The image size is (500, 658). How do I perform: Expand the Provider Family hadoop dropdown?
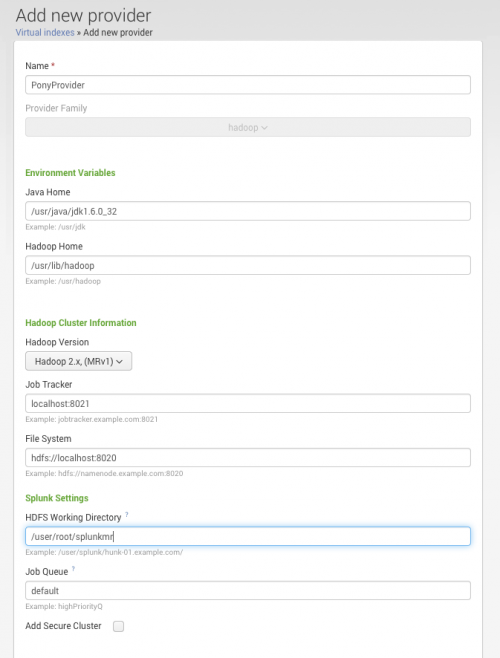tap(248, 127)
